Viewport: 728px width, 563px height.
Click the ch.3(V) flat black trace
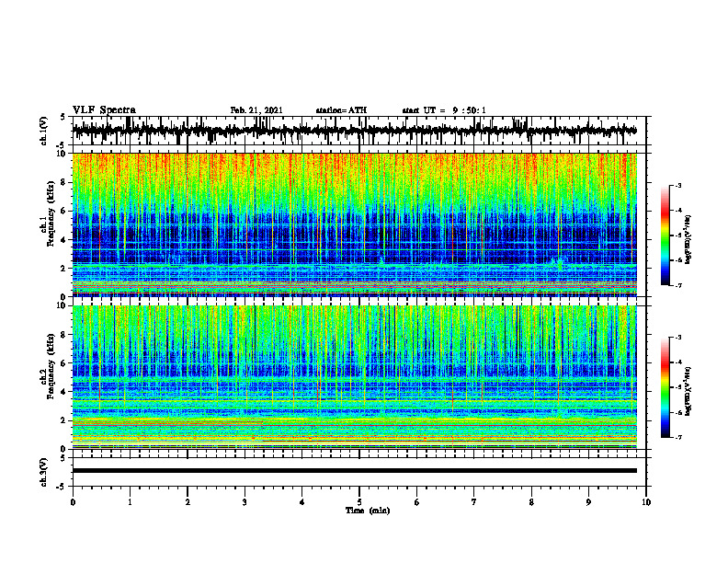pyautogui.click(x=355, y=471)
